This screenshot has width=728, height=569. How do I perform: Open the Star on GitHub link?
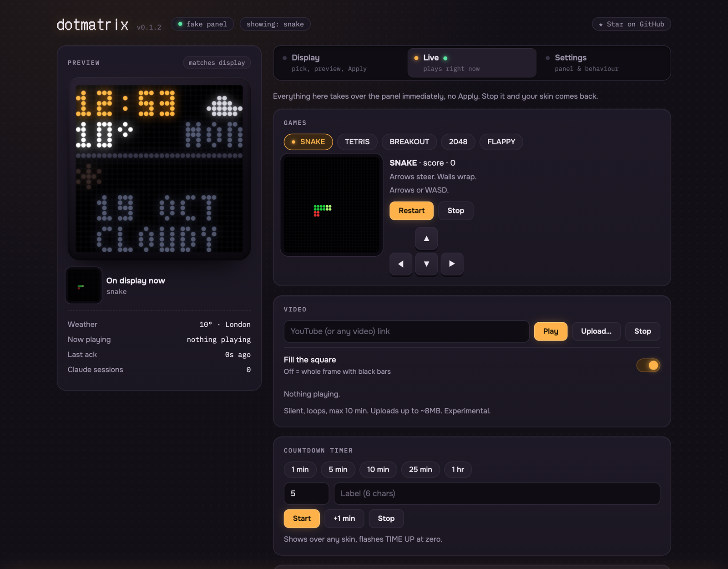click(x=632, y=24)
